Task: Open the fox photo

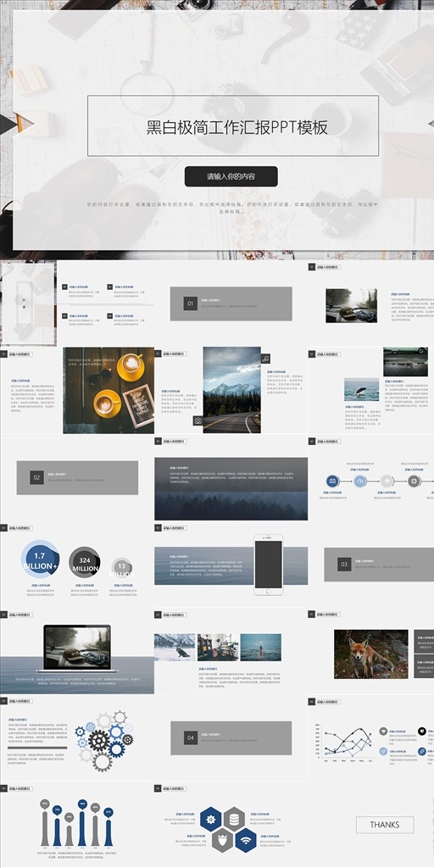Action: coord(371,654)
